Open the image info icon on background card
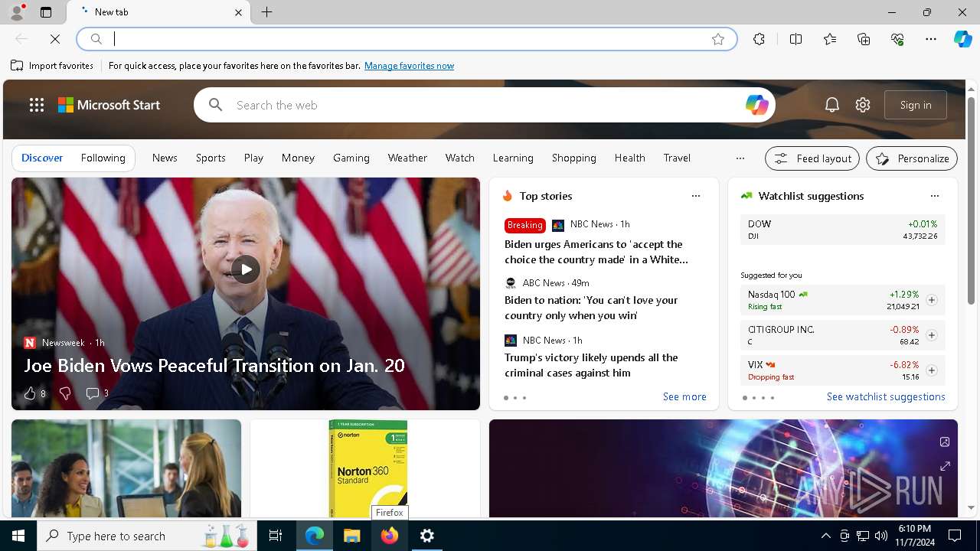This screenshot has height=551, width=980. [945, 442]
